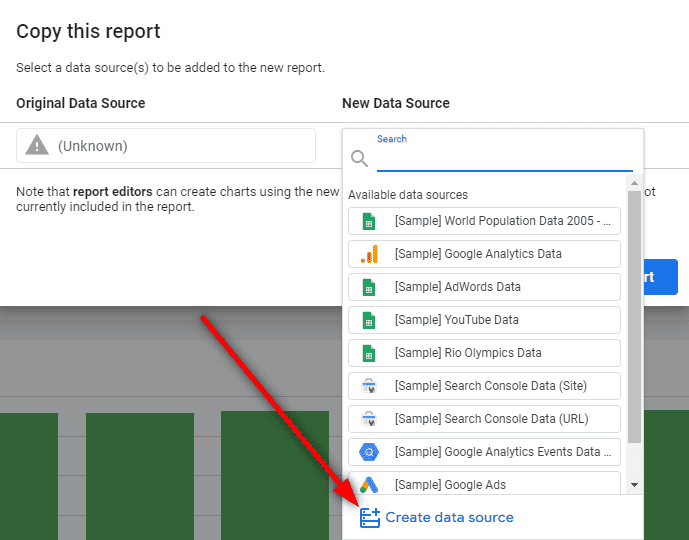Click the Sheets icon beside Rio Olympics Data
Image resolution: width=689 pixels, height=540 pixels.
click(x=369, y=353)
